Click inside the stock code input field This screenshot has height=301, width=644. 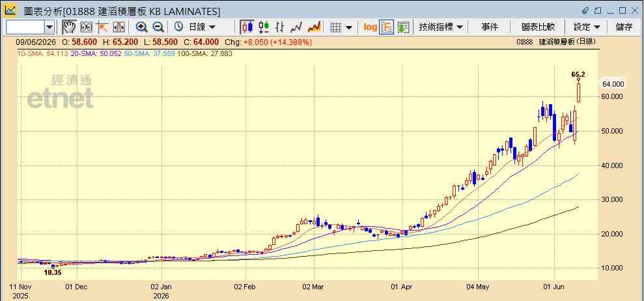click(25, 27)
